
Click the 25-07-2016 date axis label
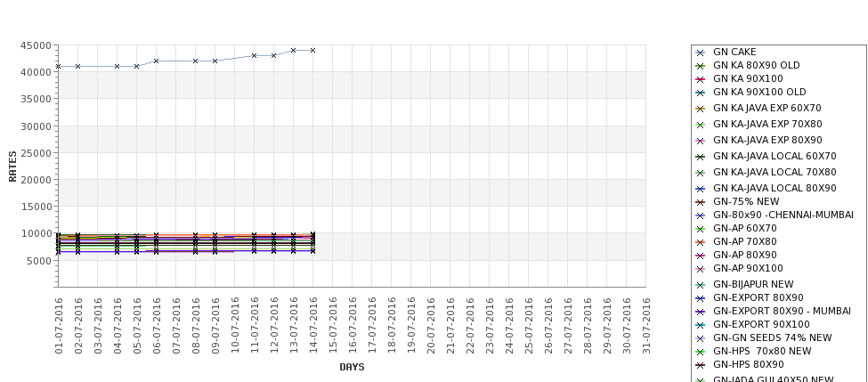(x=529, y=326)
